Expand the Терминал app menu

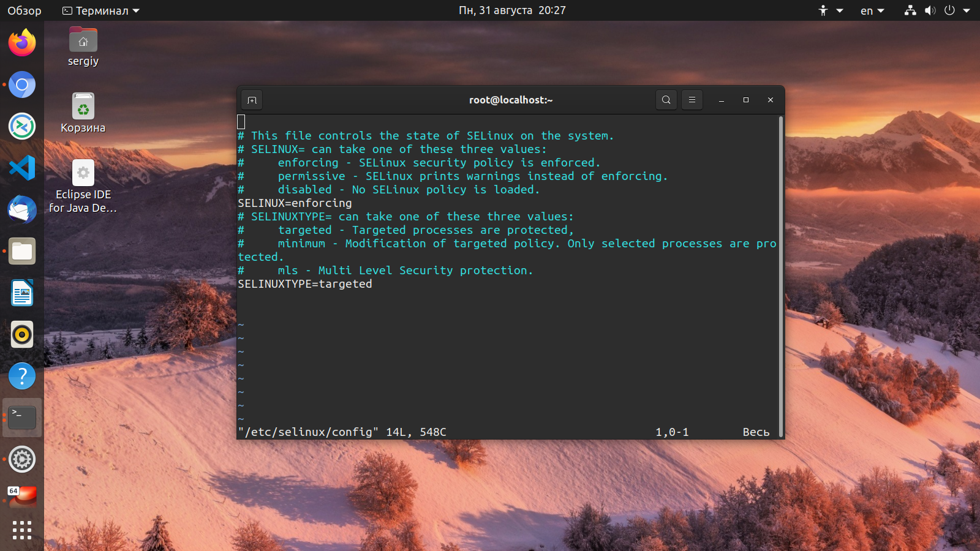(x=101, y=10)
